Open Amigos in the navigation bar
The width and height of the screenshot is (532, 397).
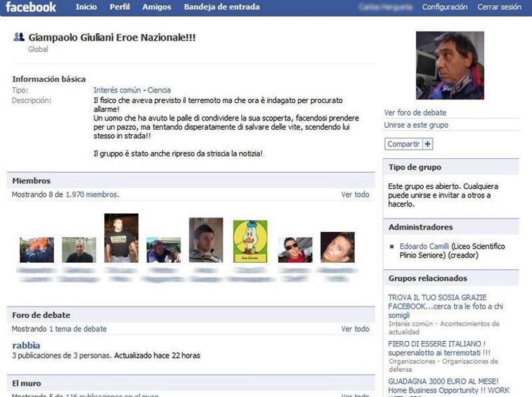[156, 7]
